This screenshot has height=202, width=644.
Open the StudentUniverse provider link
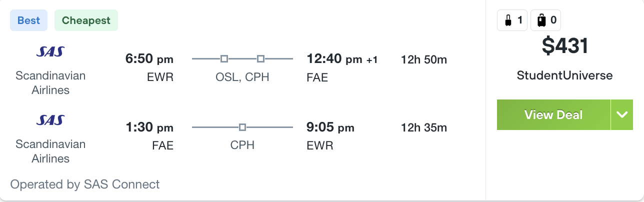(x=565, y=75)
